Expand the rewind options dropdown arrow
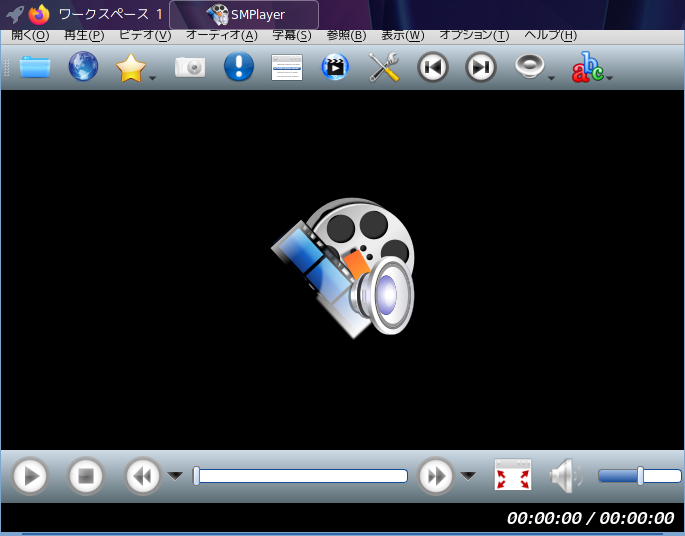The height and width of the screenshot is (536, 685). (x=175, y=476)
